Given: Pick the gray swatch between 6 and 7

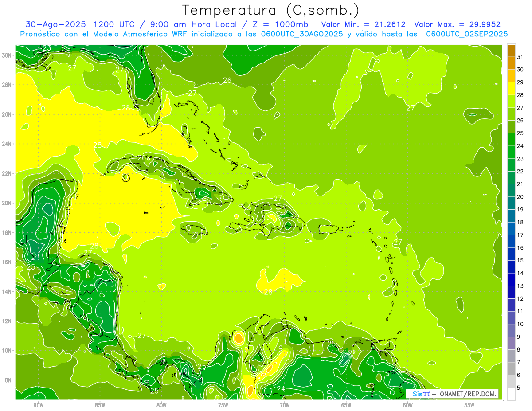Looking at the screenshot, I should point(511,368).
